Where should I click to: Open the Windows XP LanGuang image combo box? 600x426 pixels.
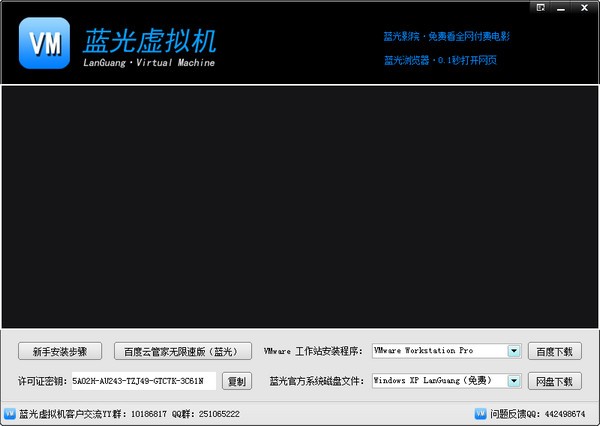point(438,381)
